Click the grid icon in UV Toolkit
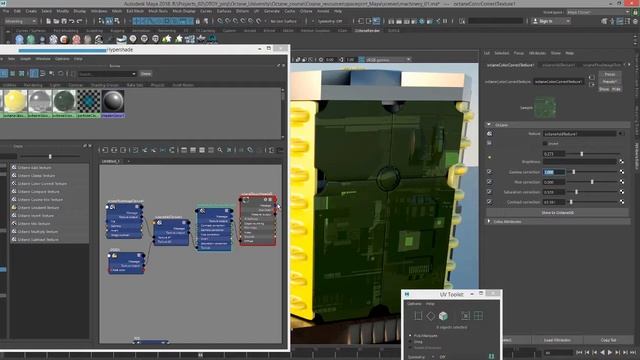 click(x=478, y=316)
